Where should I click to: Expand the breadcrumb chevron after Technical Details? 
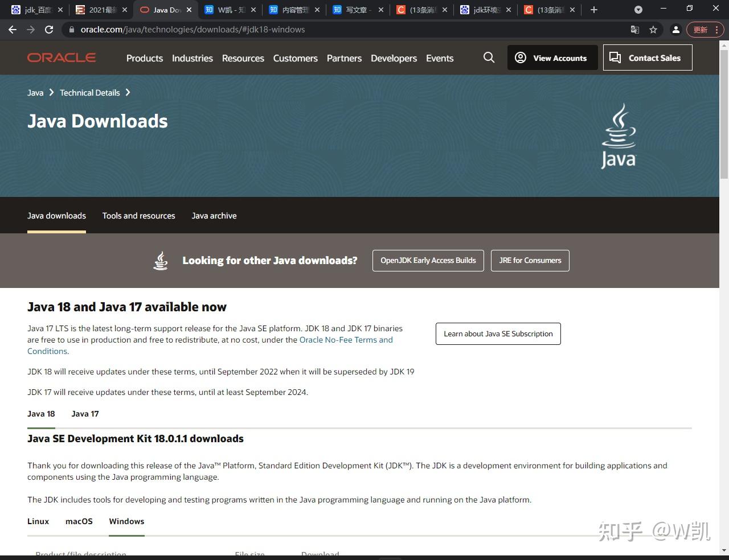click(128, 92)
